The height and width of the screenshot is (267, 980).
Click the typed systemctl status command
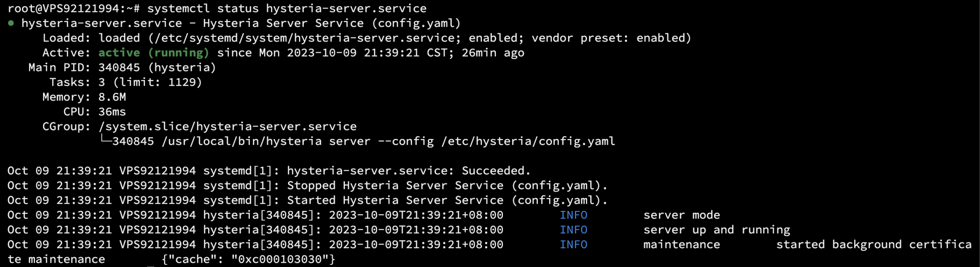287,9
